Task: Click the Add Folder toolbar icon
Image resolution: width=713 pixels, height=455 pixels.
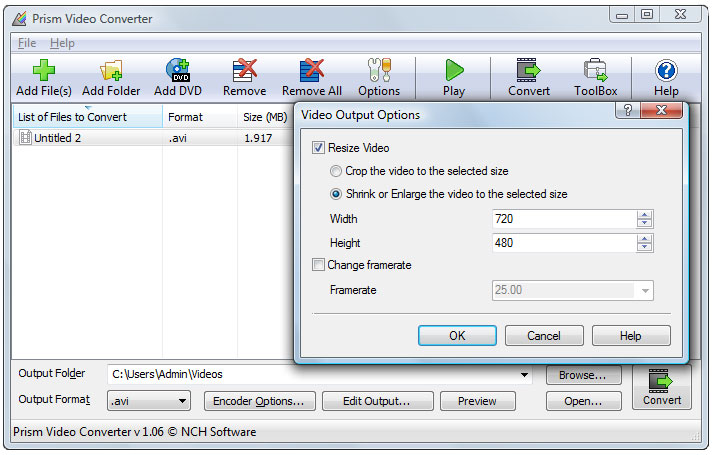Action: (x=111, y=70)
